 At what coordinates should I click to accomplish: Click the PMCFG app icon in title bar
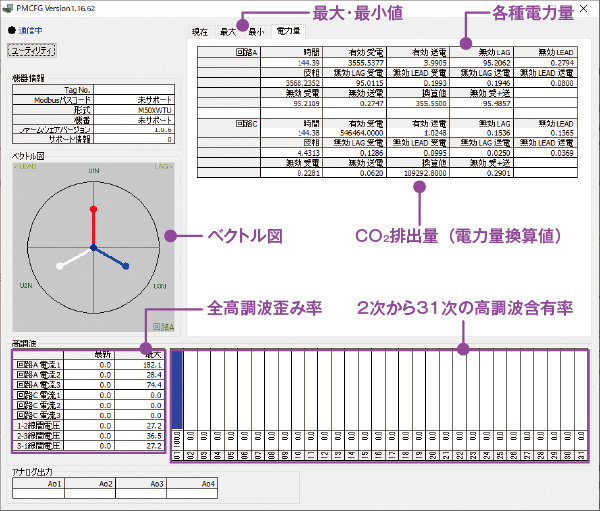tap(10, 9)
